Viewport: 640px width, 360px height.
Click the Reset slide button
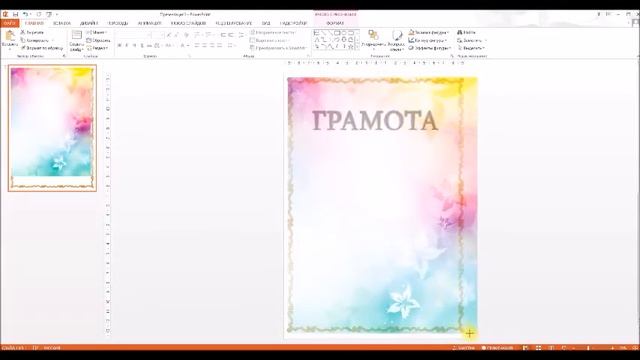(x=98, y=40)
